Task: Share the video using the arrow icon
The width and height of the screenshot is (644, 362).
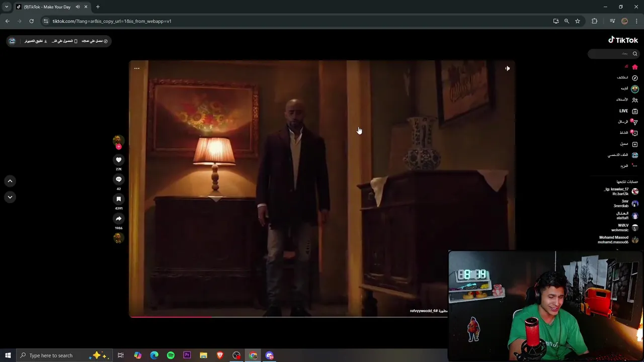Action: pos(119,219)
